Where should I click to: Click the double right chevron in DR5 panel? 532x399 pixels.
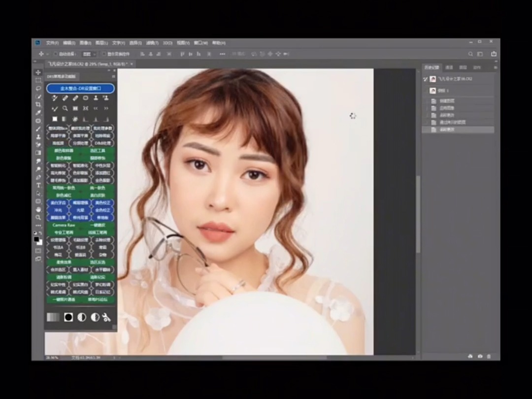[x=106, y=108]
